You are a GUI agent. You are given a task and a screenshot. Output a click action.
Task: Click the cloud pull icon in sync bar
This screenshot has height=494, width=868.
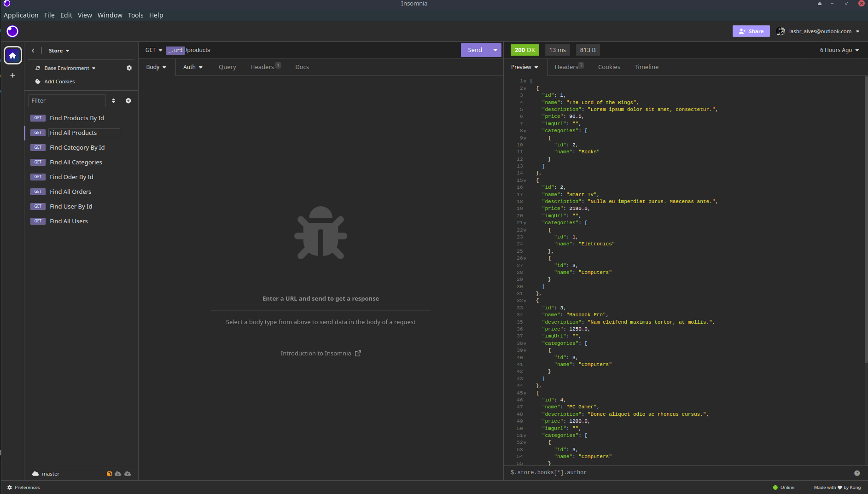point(118,474)
